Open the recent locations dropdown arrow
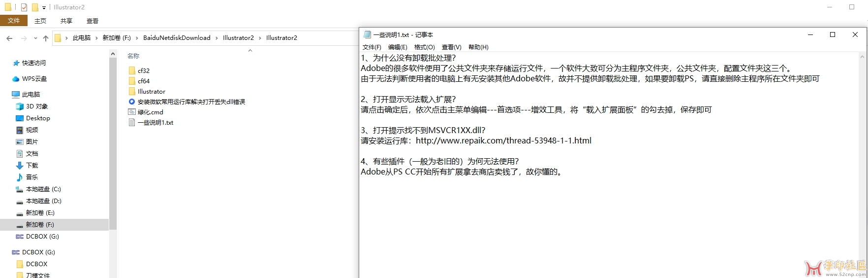868x278 pixels. coord(35,38)
